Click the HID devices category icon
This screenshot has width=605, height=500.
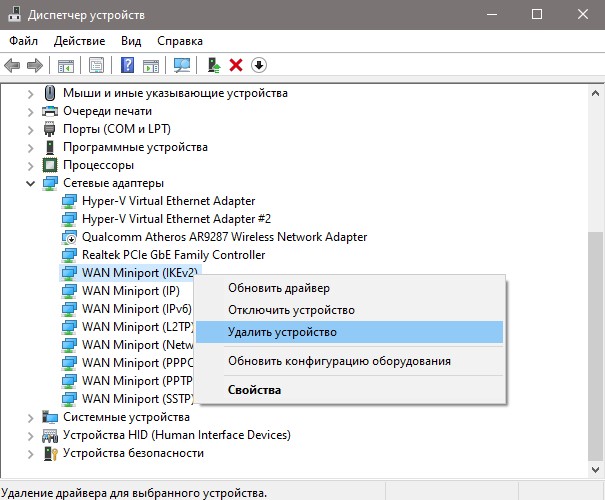point(50,435)
